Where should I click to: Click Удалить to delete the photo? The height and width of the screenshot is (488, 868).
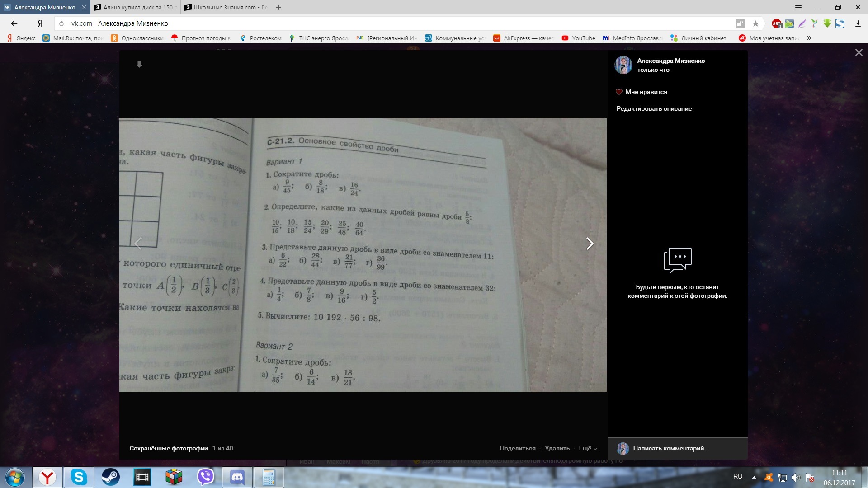click(558, 448)
